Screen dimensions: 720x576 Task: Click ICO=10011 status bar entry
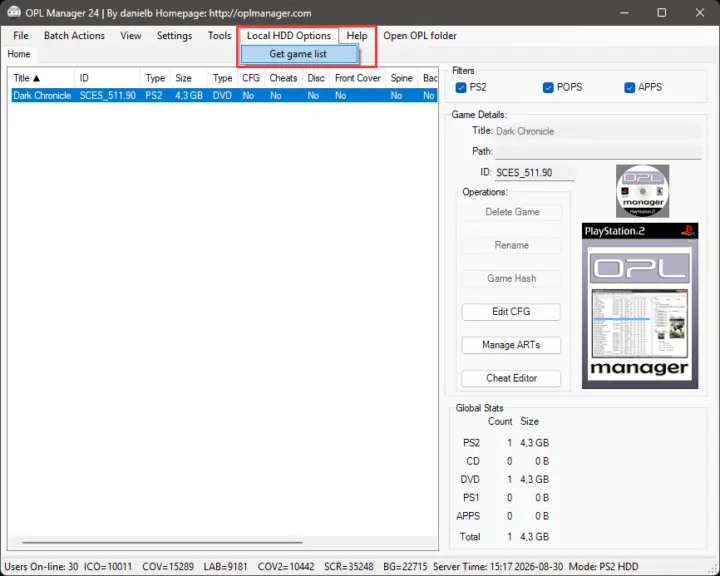pos(108,567)
